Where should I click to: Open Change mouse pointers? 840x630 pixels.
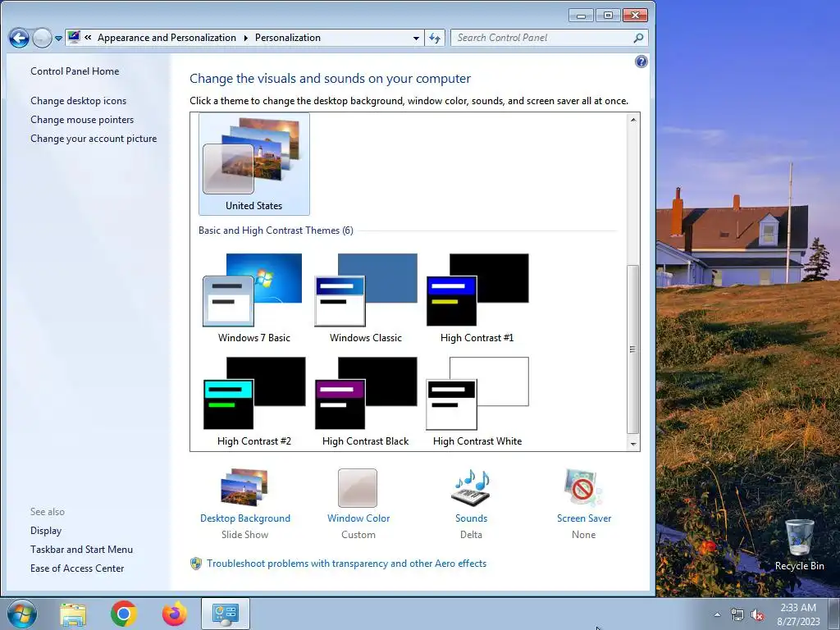pos(82,120)
